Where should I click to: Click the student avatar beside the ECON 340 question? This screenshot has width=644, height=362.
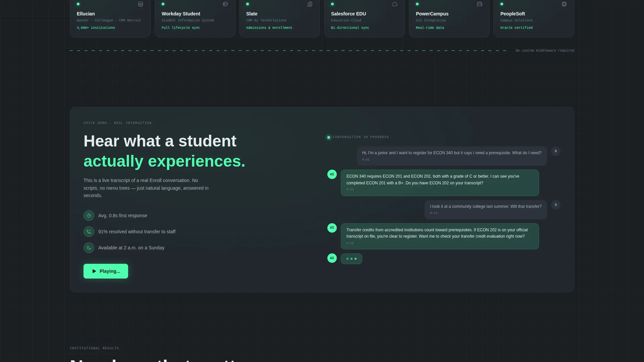(x=556, y=151)
